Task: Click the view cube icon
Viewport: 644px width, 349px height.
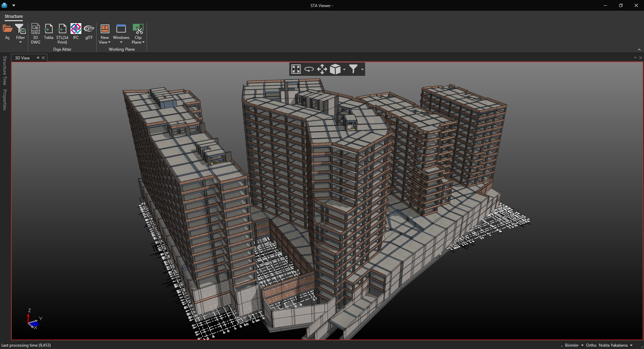Action: coord(335,69)
